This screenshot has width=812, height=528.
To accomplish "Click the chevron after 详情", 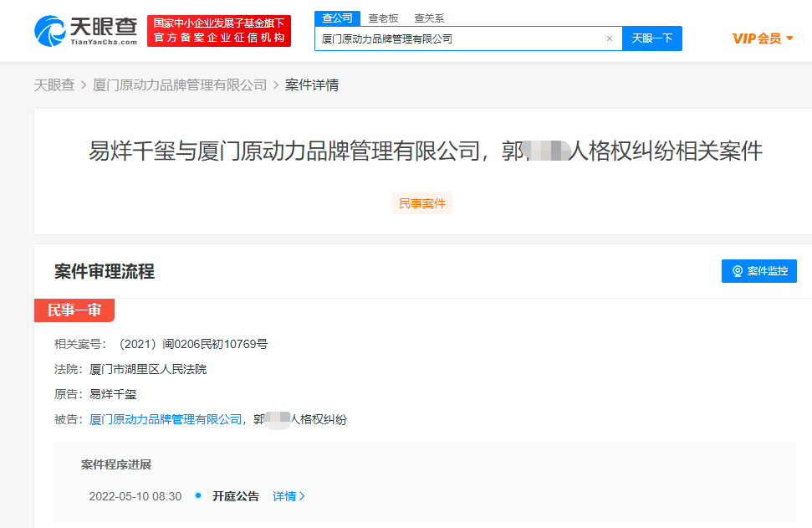I will [302, 496].
